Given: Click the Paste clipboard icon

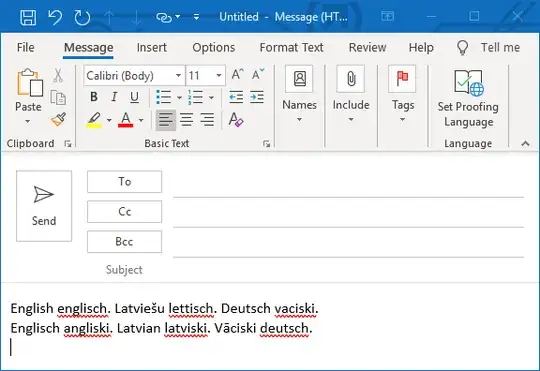Looking at the screenshot, I should tap(30, 82).
